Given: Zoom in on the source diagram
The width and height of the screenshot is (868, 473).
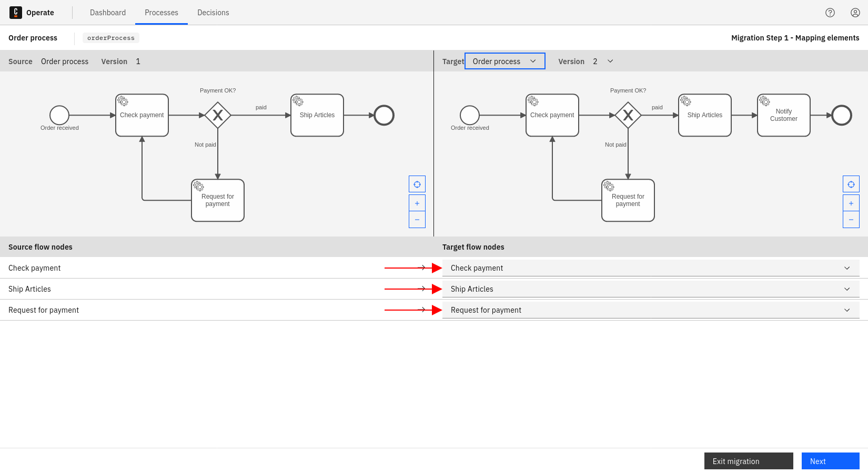Looking at the screenshot, I should 417,202.
